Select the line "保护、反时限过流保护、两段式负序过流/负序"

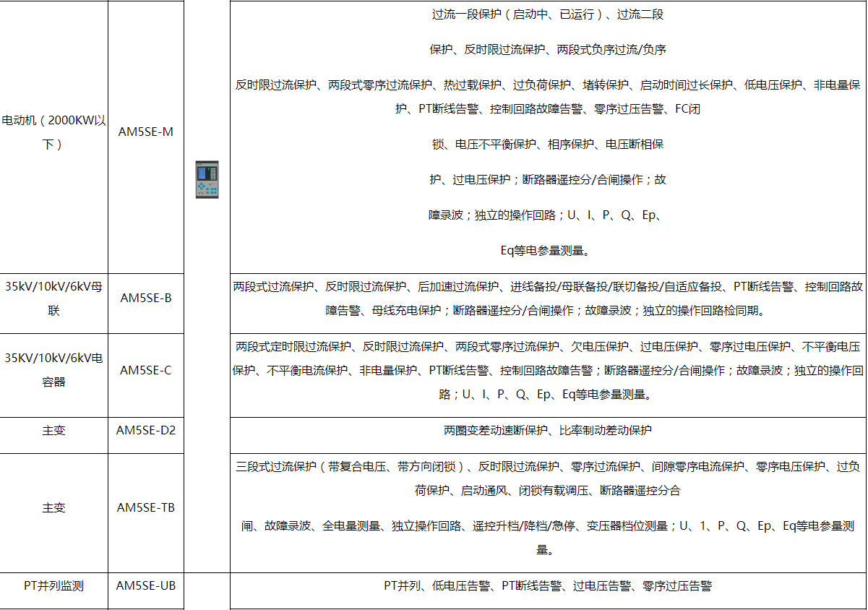(x=547, y=50)
